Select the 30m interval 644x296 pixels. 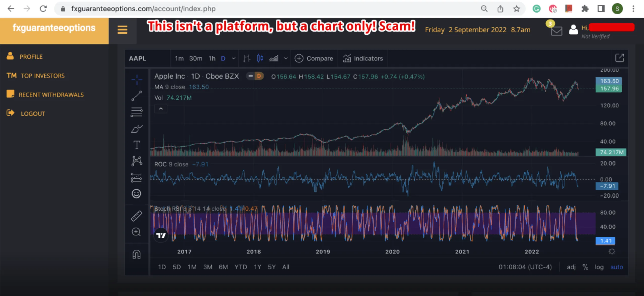196,58
